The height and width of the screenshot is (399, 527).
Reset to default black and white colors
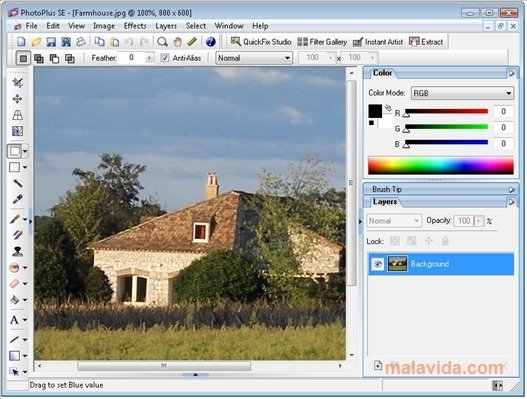371,123
